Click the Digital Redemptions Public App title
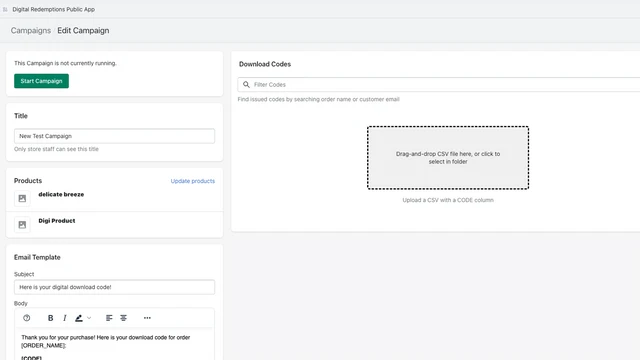This screenshot has height=360, width=640. pyautogui.click(x=53, y=9)
